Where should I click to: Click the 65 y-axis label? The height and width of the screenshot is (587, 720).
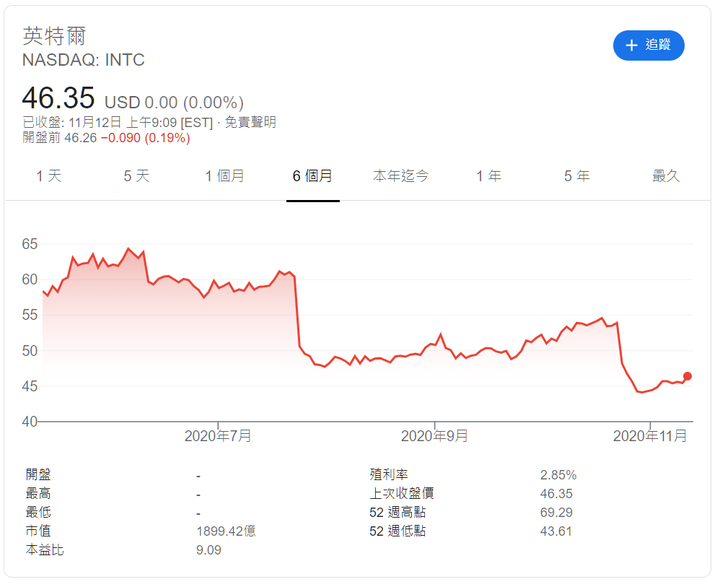point(30,244)
